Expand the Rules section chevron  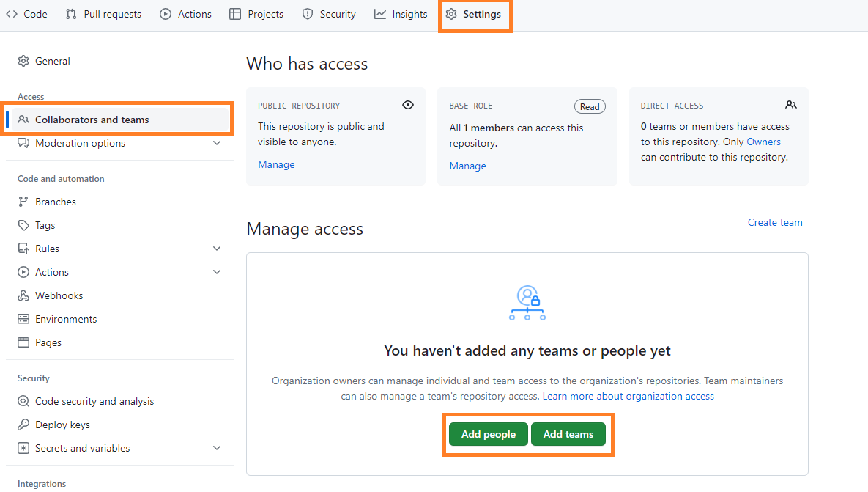[x=217, y=249]
